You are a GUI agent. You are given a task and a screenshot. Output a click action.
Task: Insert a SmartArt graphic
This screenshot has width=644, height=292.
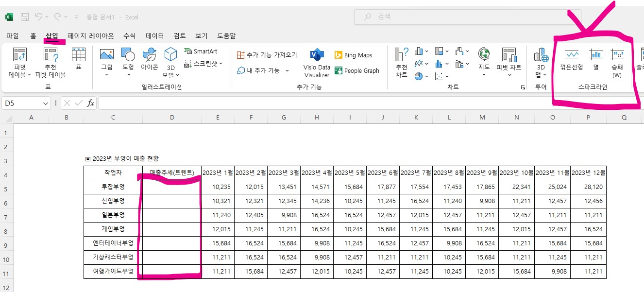click(201, 51)
